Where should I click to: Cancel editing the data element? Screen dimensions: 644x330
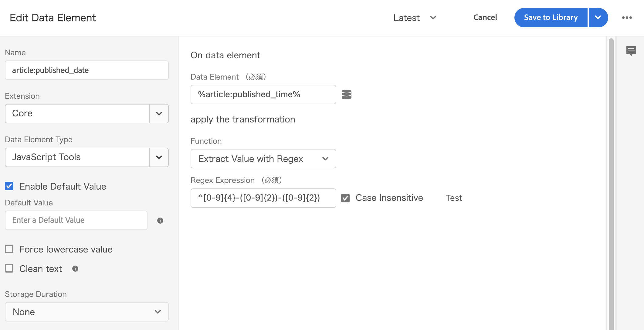click(x=485, y=18)
